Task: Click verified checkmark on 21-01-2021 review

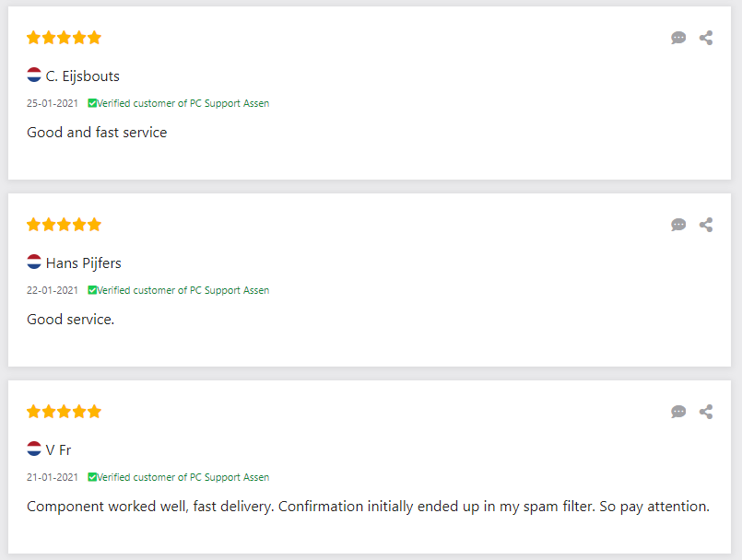Action: [92, 477]
